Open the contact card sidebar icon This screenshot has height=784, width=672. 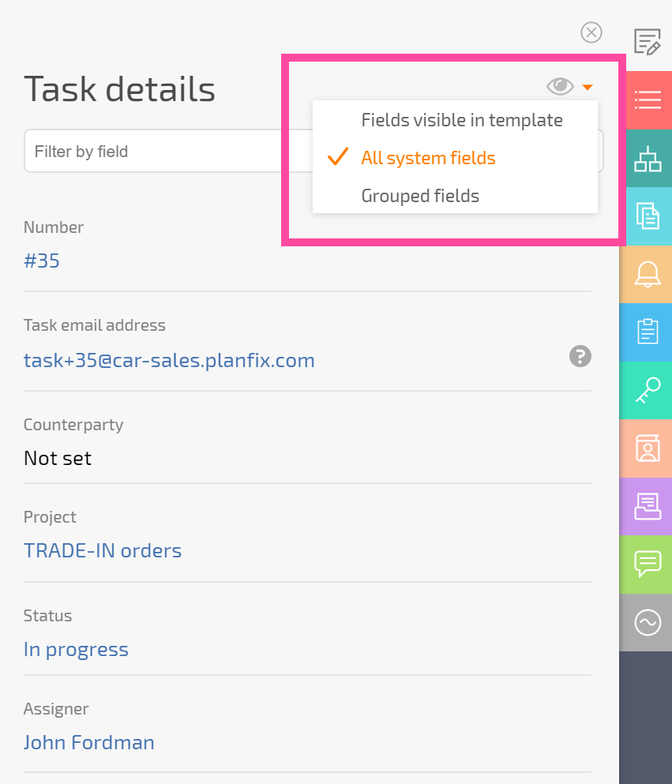(648, 448)
